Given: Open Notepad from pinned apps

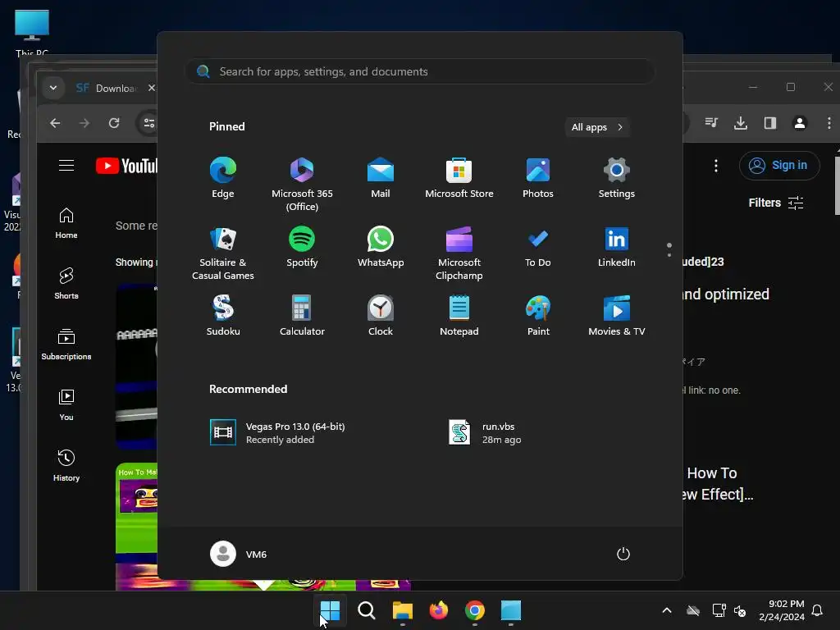Looking at the screenshot, I should pyautogui.click(x=459, y=316).
